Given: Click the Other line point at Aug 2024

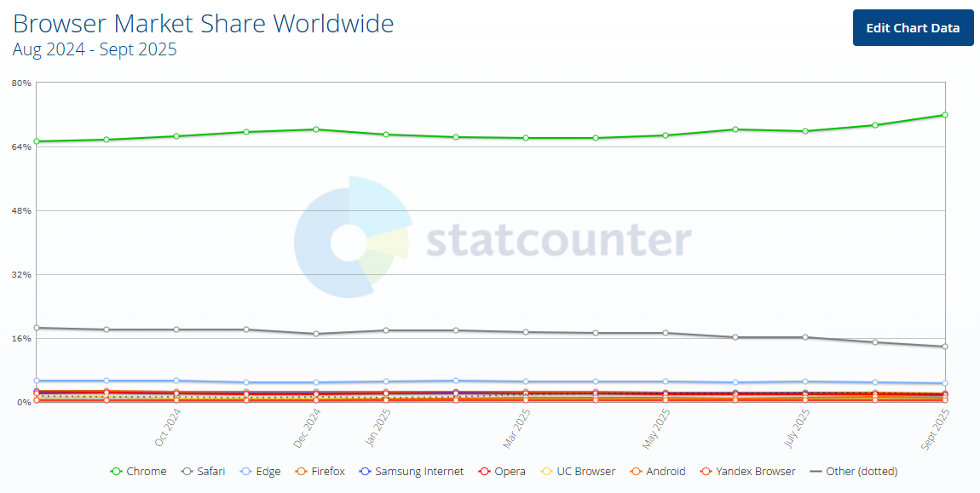Looking at the screenshot, I should [36, 326].
